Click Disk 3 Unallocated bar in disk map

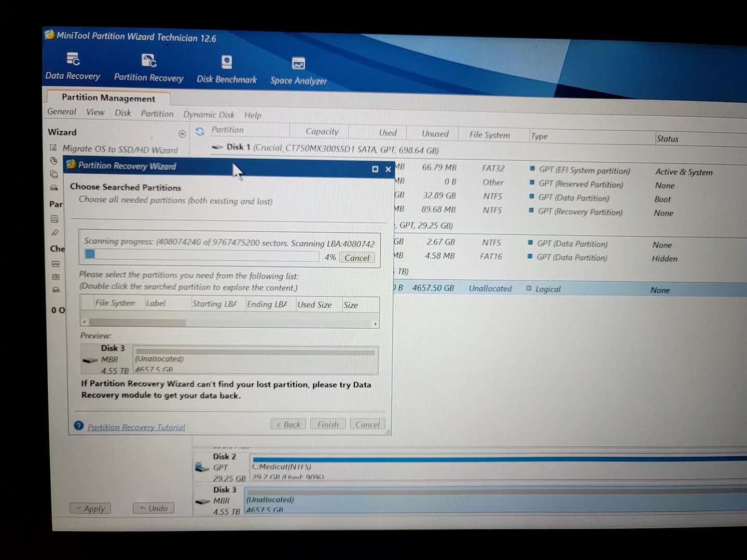click(x=495, y=500)
